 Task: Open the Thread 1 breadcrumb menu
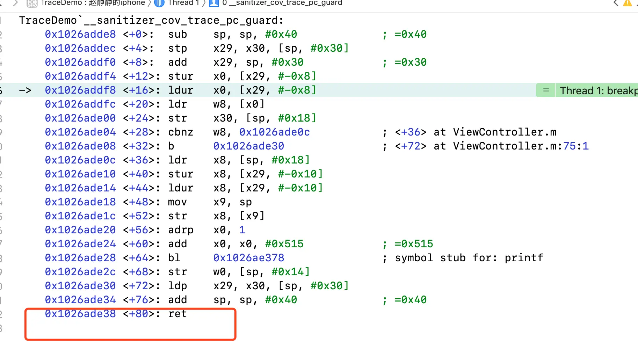183,3
